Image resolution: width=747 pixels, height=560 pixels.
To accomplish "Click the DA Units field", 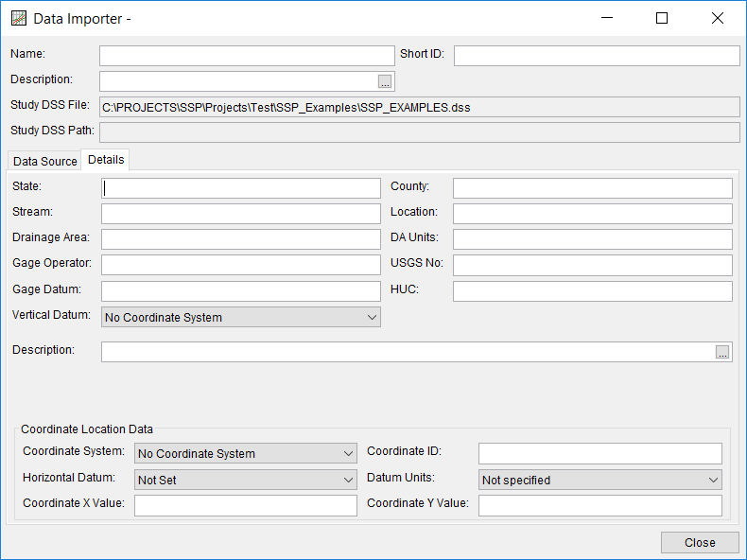I will pos(593,239).
